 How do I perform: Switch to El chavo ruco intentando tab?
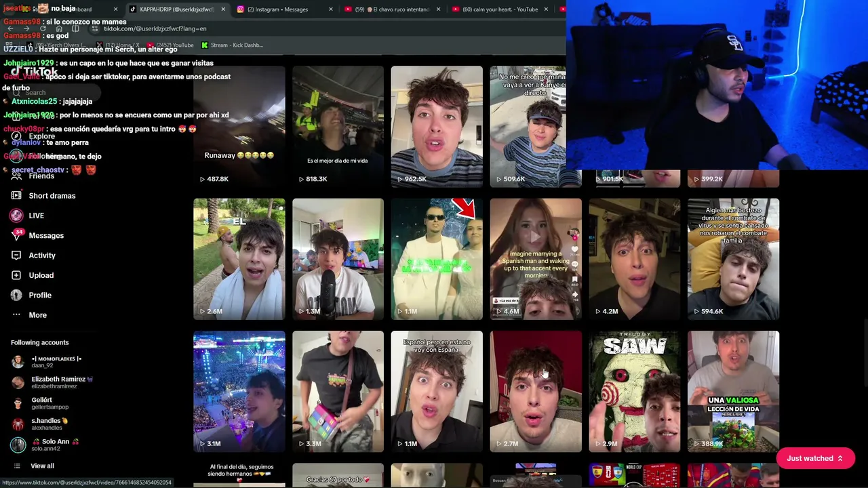point(393,9)
